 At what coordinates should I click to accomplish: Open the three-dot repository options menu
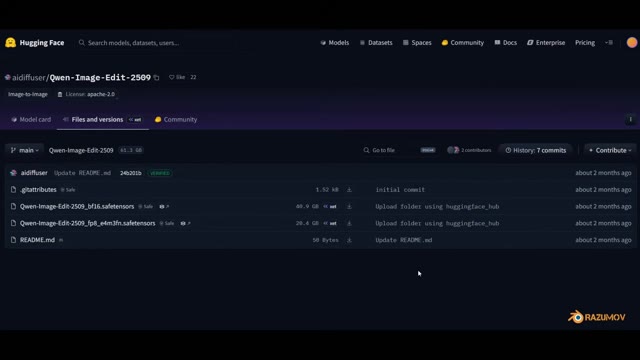[x=630, y=120]
